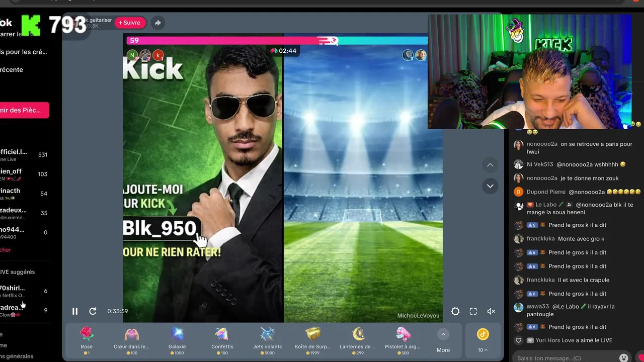Send the Galaxie gift
Viewport: 644px width, 362px height.
(x=177, y=340)
